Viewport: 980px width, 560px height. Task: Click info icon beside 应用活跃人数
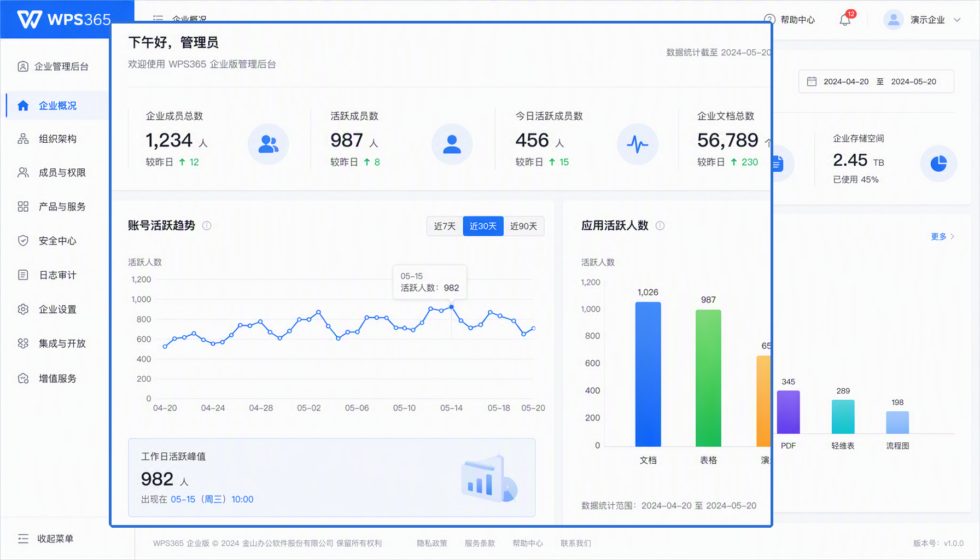tap(660, 225)
